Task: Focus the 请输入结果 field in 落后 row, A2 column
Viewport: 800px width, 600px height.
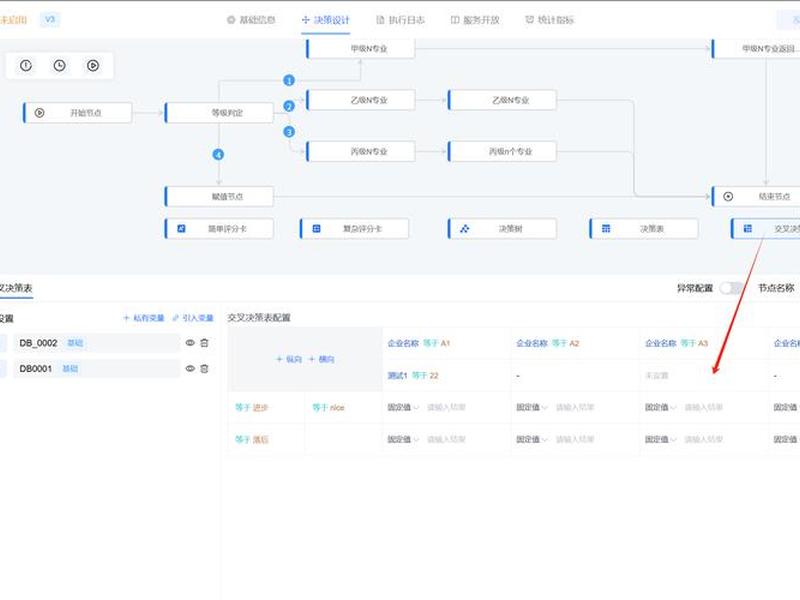Action: point(575,439)
